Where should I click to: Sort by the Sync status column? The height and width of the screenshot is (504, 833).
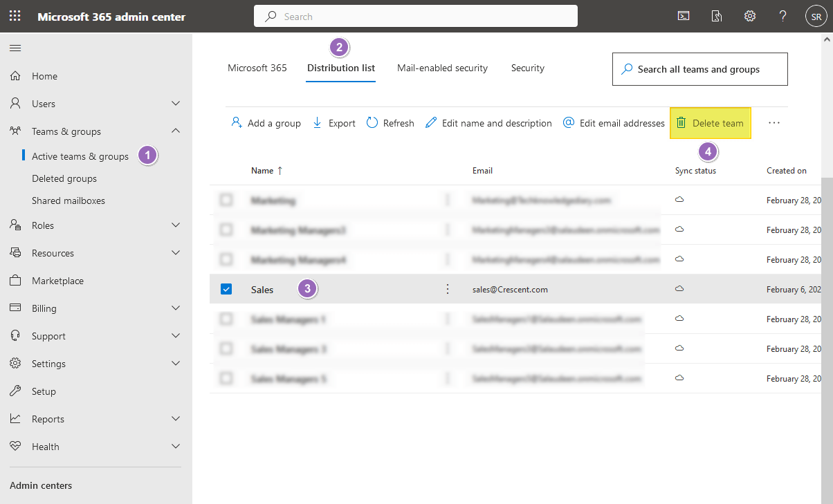point(695,170)
